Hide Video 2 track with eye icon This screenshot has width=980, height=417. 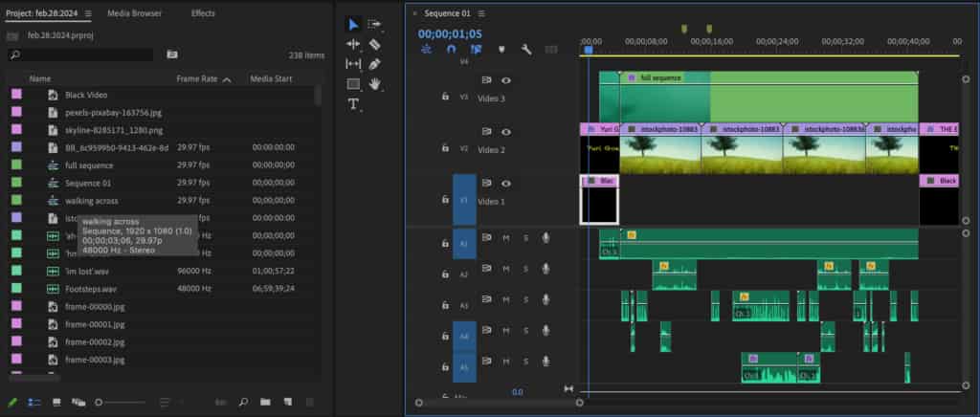(506, 132)
